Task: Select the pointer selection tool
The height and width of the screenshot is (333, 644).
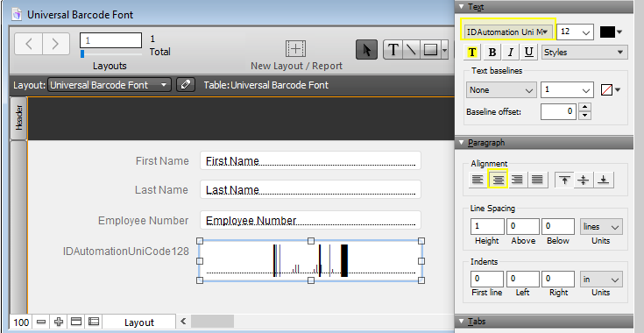Action: [366, 51]
